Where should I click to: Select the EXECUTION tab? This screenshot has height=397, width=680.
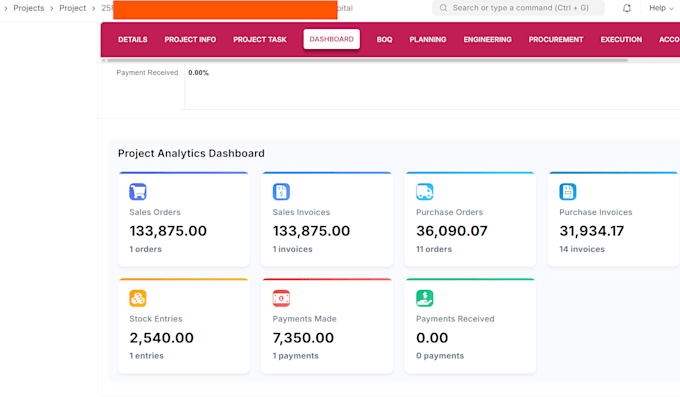[x=621, y=39]
